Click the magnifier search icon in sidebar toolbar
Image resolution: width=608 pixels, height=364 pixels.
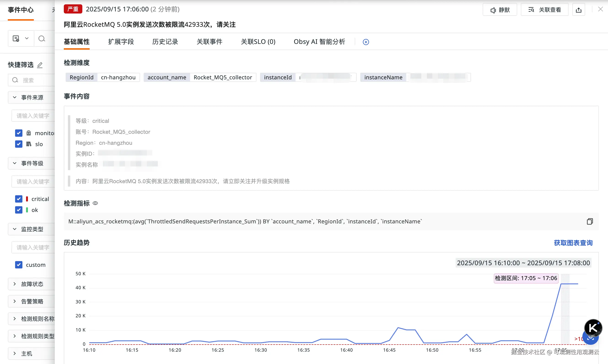(42, 38)
